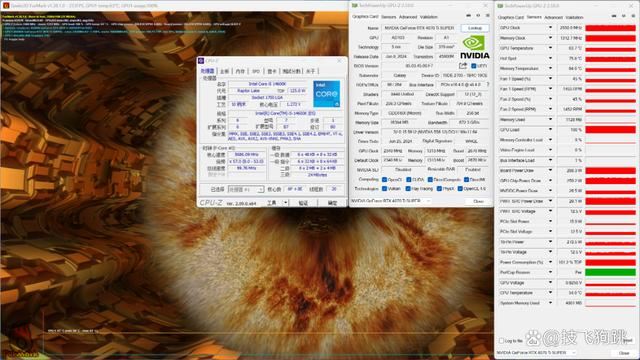Click the GPU-Z refresh icon
640x360 pixels.
(478, 16)
